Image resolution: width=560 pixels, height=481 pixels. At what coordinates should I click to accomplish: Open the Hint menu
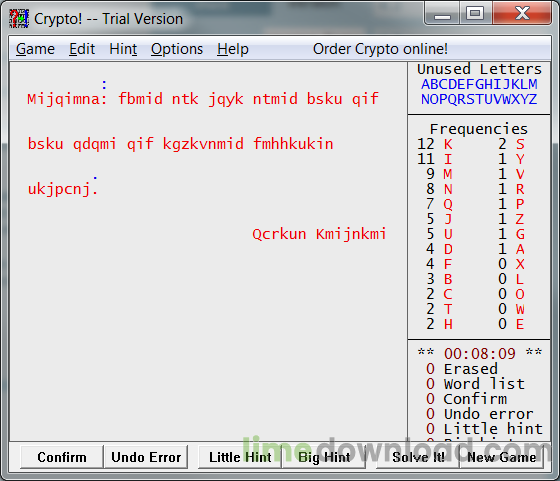click(123, 49)
